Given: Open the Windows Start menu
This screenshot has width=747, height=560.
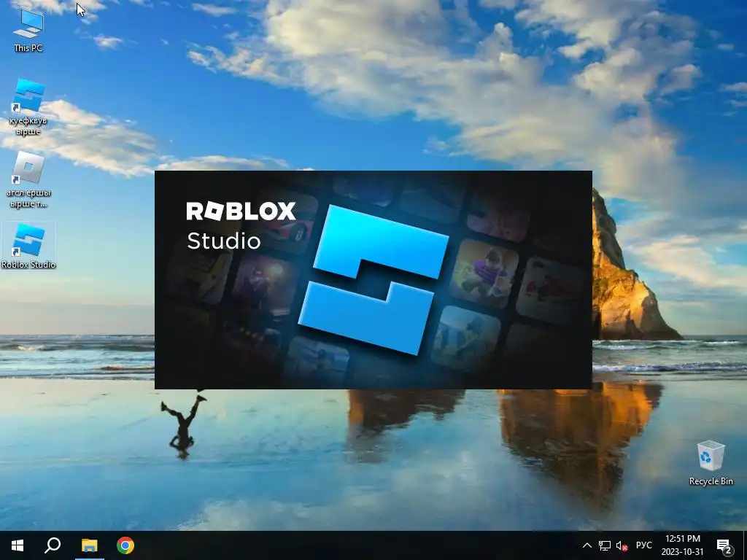Looking at the screenshot, I should click(18, 545).
